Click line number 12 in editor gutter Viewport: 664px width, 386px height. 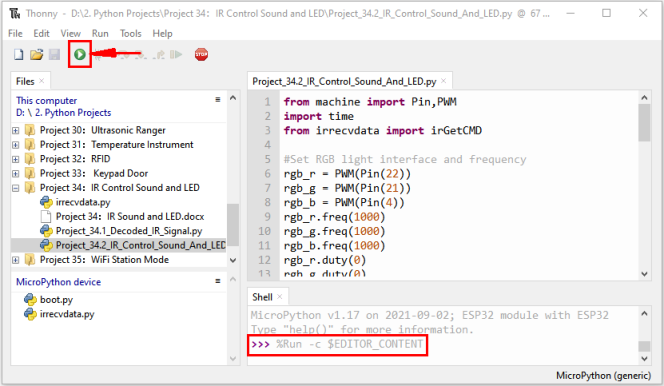[x=264, y=260]
